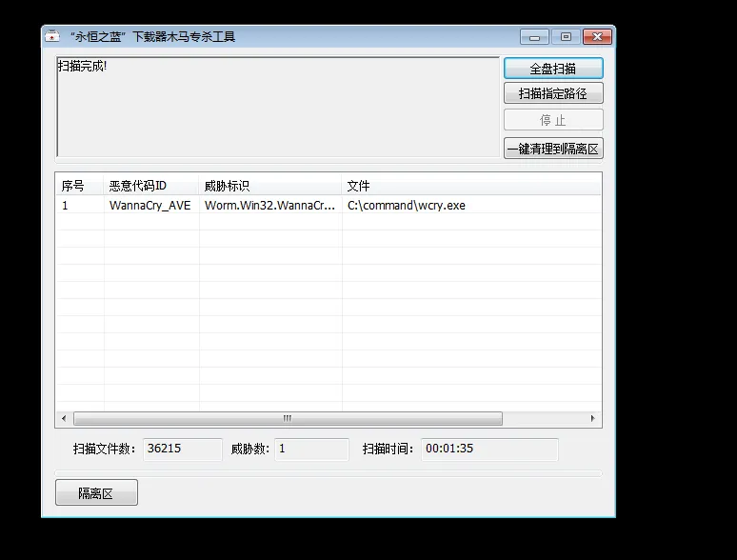Screen dimensions: 737x560
Task: Close the 永恒之蓝 tool window
Action: 597,37
